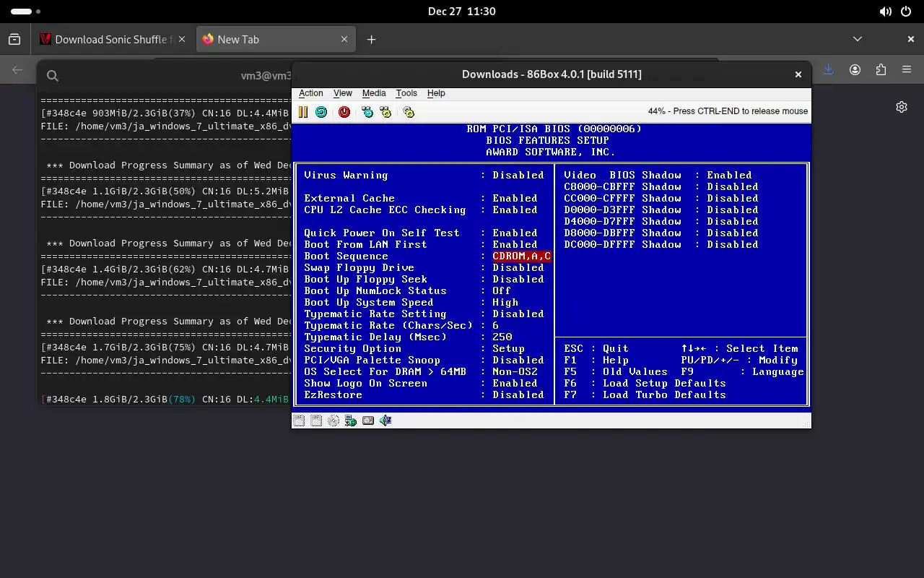This screenshot has width=924, height=578.
Task: Click the 44% CTRL-END release mouse status
Action: click(x=728, y=111)
